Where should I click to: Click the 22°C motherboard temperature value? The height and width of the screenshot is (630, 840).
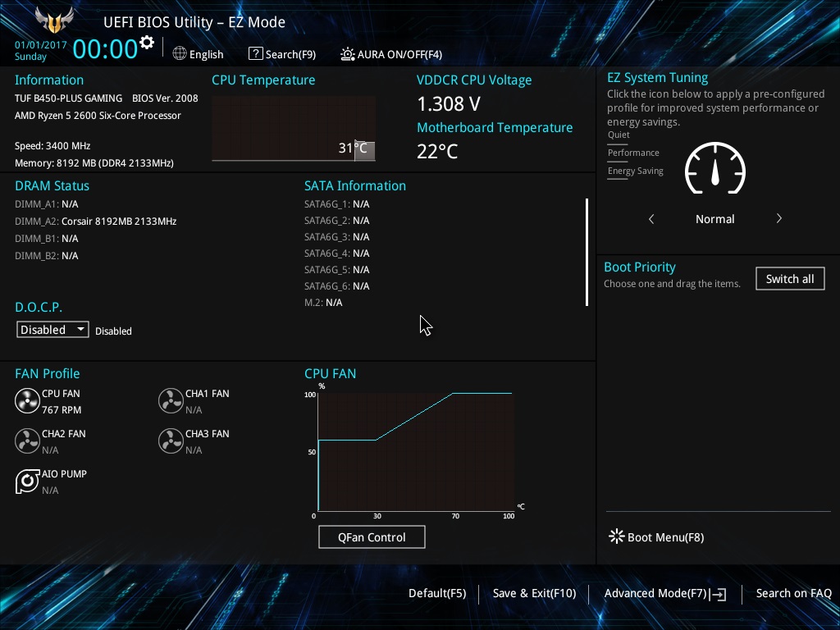[437, 151]
